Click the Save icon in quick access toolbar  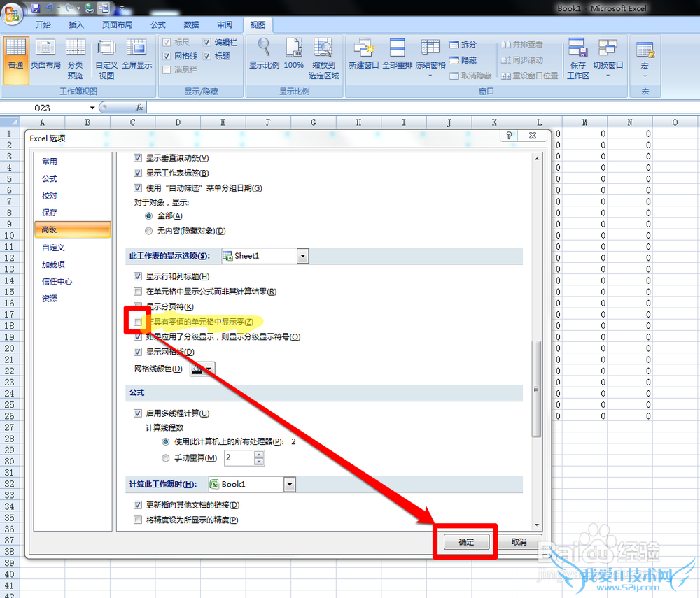35,8
